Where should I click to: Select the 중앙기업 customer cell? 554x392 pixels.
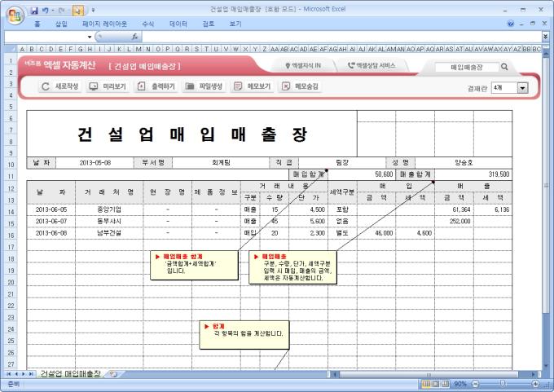[109, 209]
